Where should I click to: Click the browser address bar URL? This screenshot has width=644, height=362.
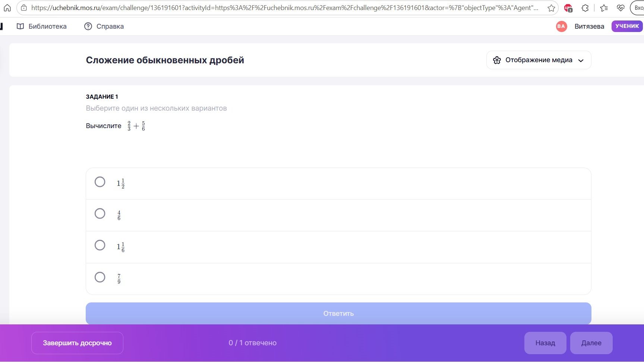(x=285, y=8)
